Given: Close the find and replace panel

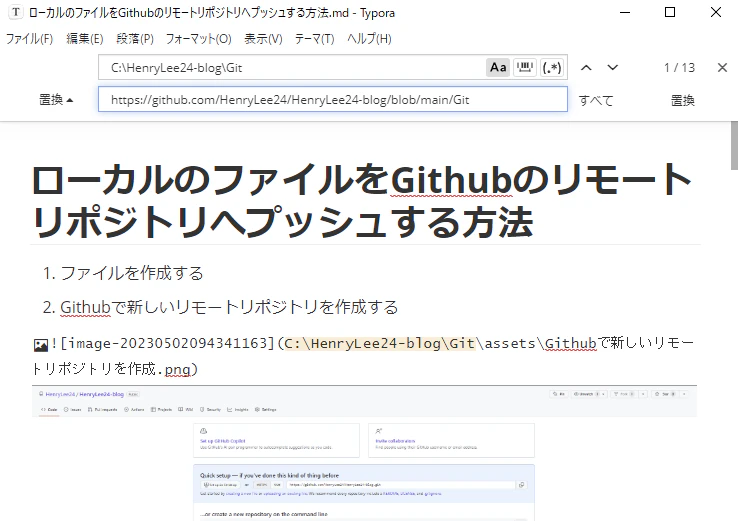Looking at the screenshot, I should tap(722, 68).
